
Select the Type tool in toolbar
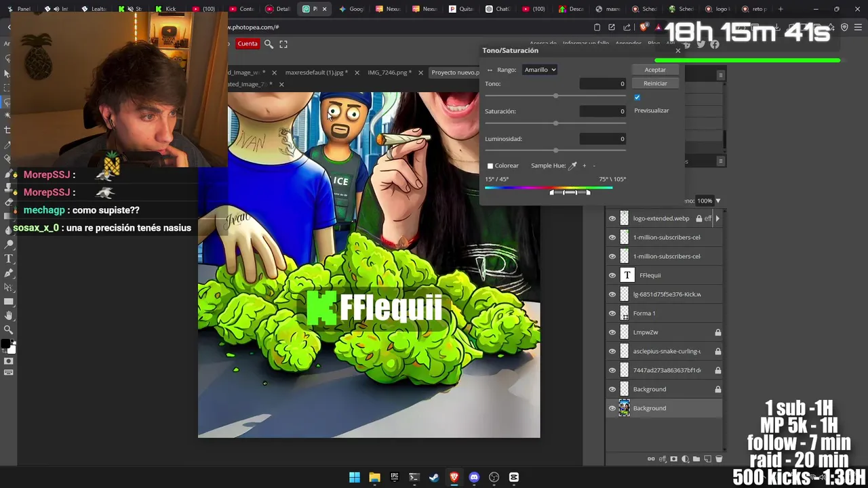(x=8, y=259)
